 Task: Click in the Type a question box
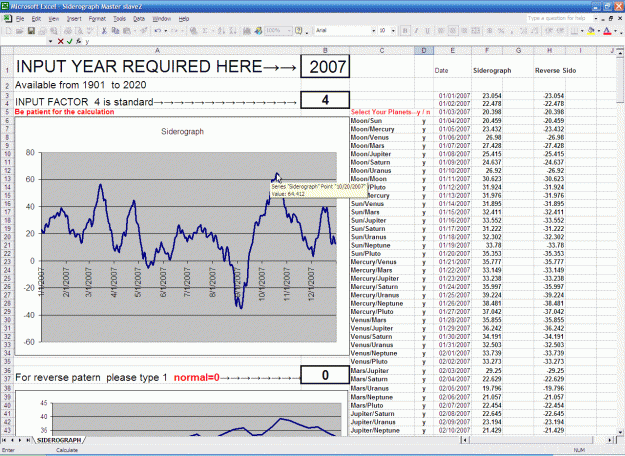tap(559, 18)
